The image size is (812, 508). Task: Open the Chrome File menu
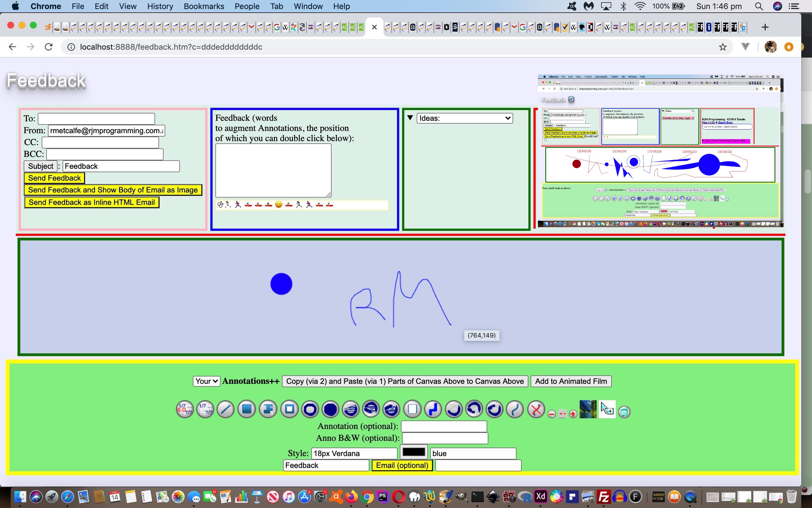78,6
